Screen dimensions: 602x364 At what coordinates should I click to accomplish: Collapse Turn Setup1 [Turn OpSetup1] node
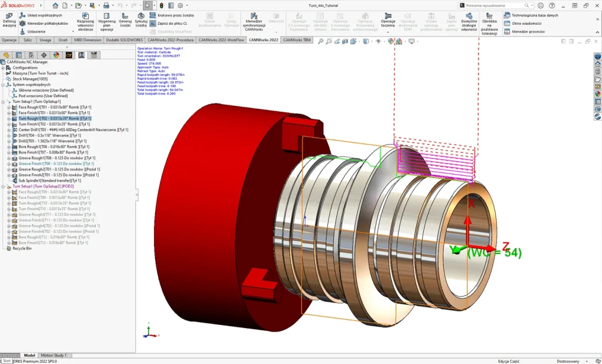3,101
